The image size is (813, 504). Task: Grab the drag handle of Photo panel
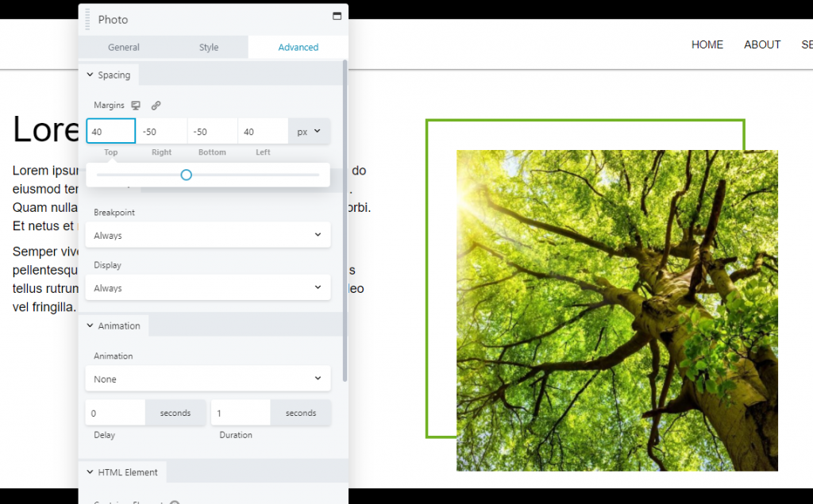[87, 19]
